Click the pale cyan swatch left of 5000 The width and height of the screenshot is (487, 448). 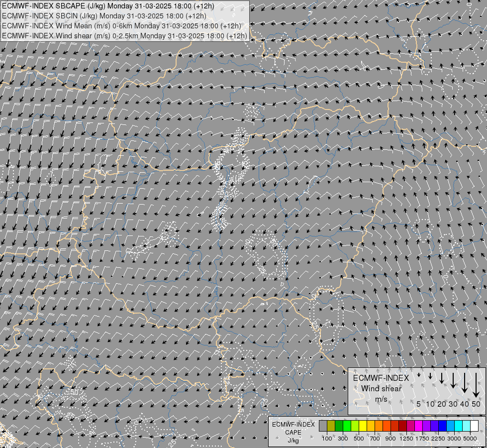click(467, 426)
